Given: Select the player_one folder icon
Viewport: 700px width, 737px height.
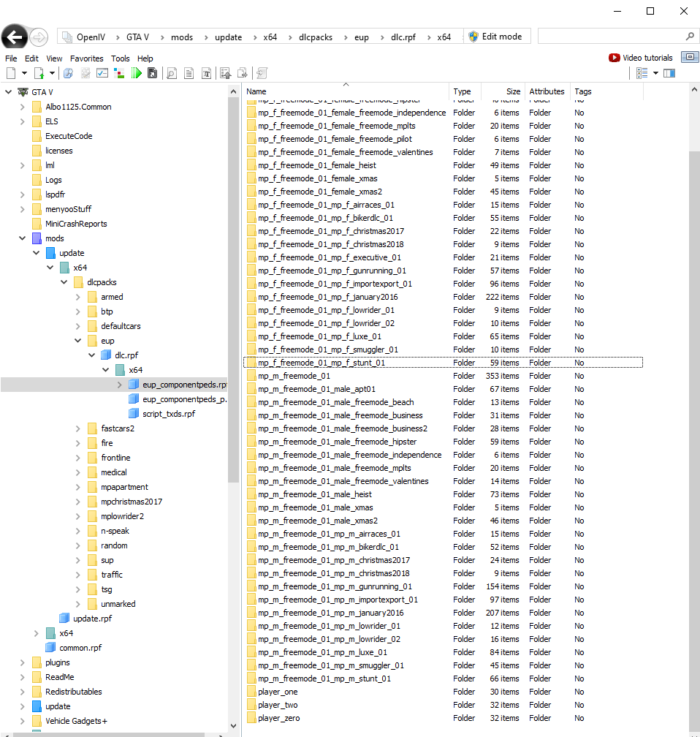Looking at the screenshot, I should pos(251,692).
